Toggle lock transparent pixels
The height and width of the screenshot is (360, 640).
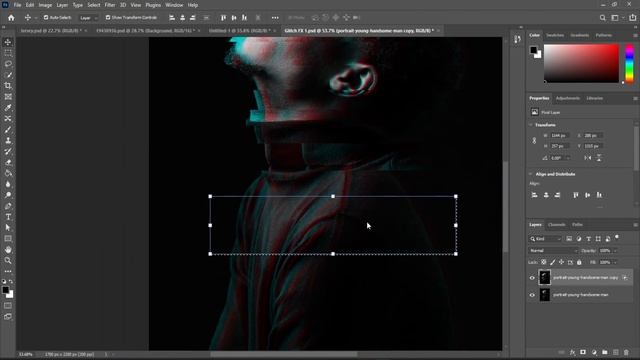click(x=544, y=262)
